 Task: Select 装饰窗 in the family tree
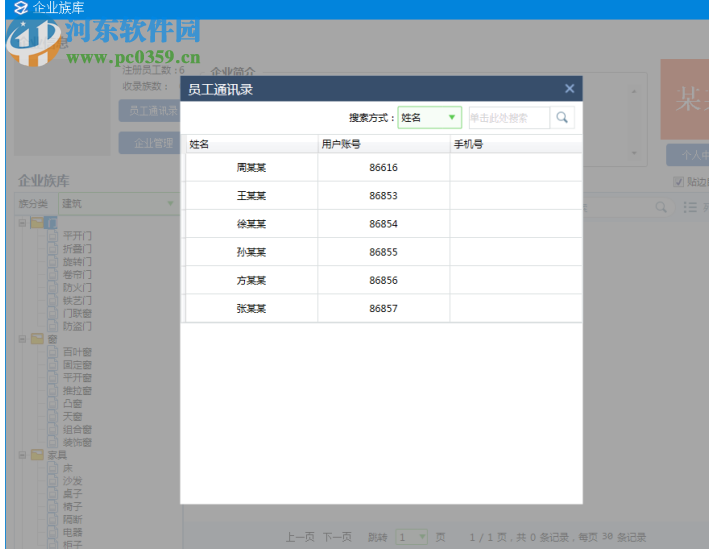coord(77,442)
